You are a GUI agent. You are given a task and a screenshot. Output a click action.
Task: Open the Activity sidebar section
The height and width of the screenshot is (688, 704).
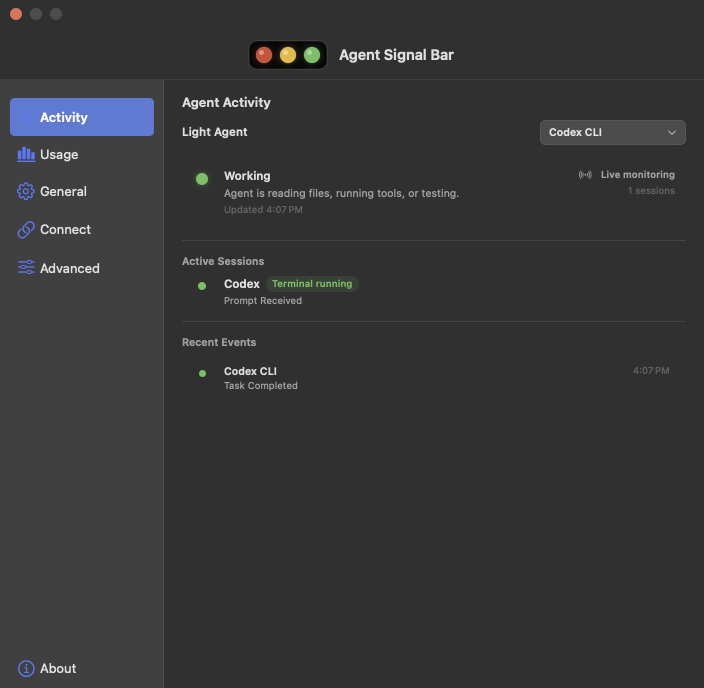[x=82, y=117]
